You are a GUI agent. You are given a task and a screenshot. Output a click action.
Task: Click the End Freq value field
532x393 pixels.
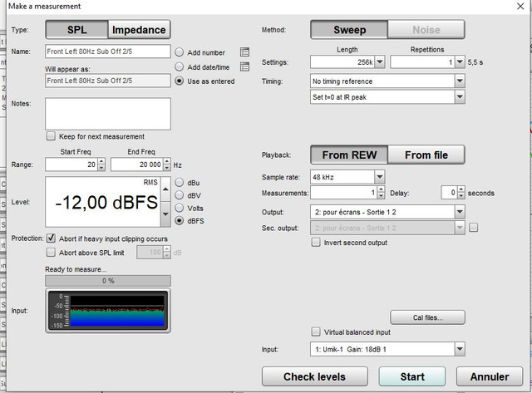(x=137, y=165)
